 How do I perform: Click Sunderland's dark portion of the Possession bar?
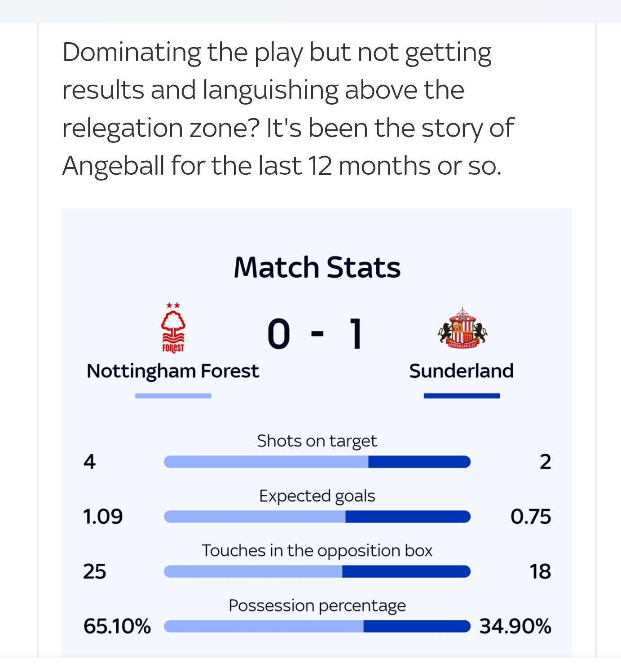pyautogui.click(x=416, y=626)
